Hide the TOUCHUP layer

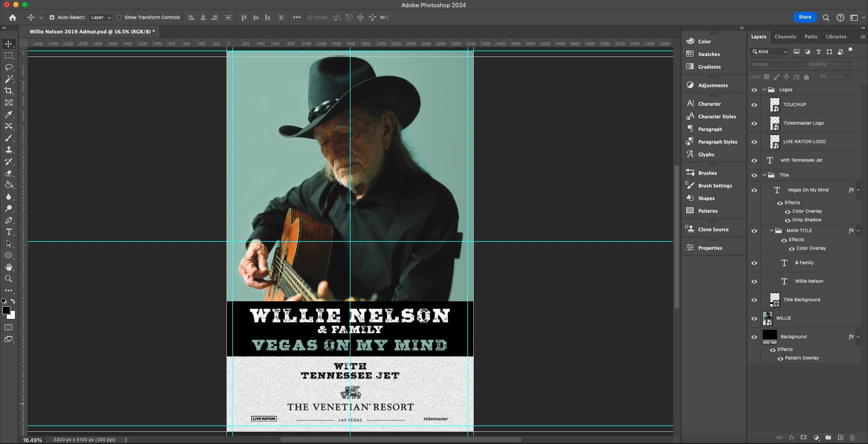(x=754, y=105)
